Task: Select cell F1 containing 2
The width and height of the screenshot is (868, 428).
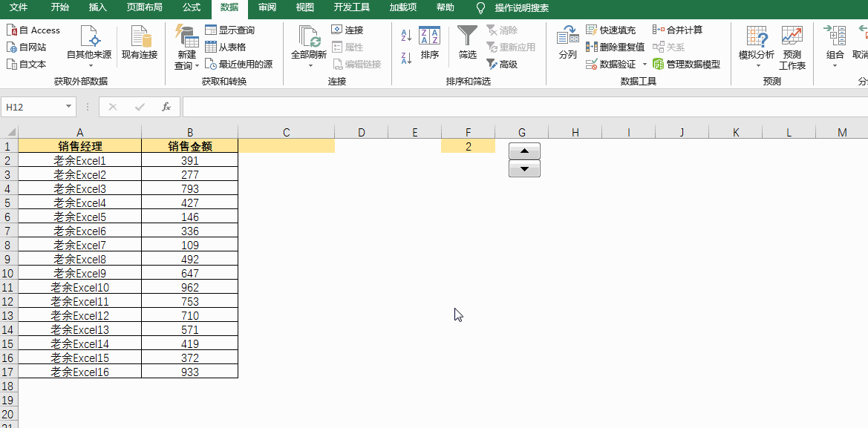Action: click(469, 147)
